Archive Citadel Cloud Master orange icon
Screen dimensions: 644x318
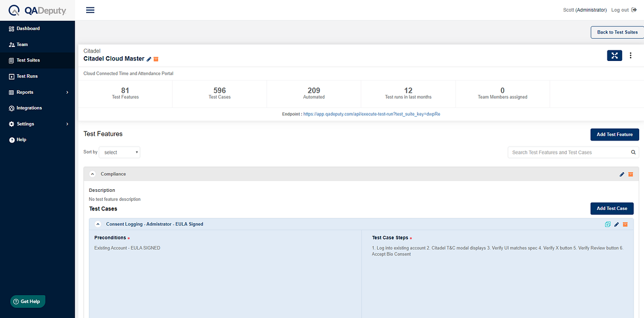[x=156, y=59]
